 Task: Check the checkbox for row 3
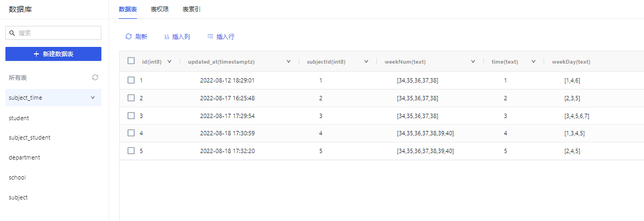[131, 115]
